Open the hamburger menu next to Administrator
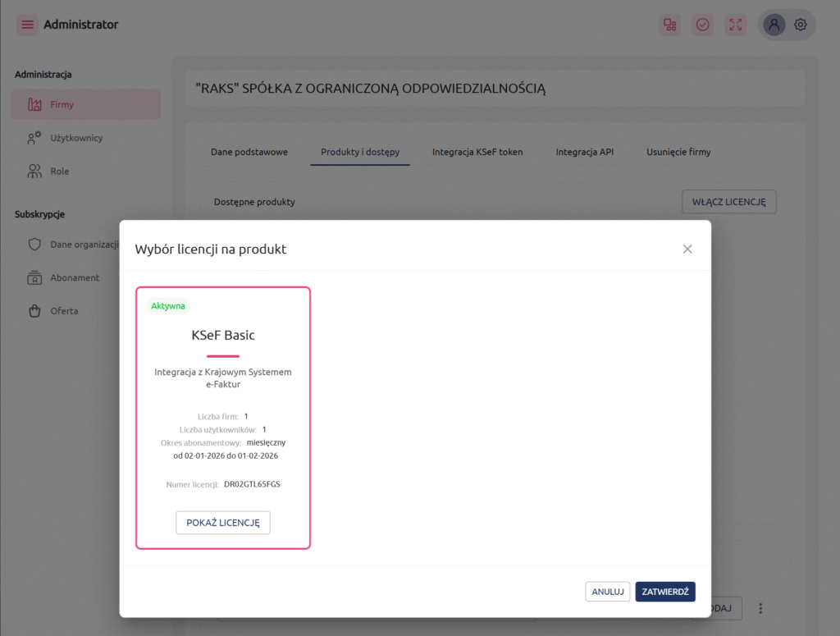The image size is (840, 636). point(28,25)
